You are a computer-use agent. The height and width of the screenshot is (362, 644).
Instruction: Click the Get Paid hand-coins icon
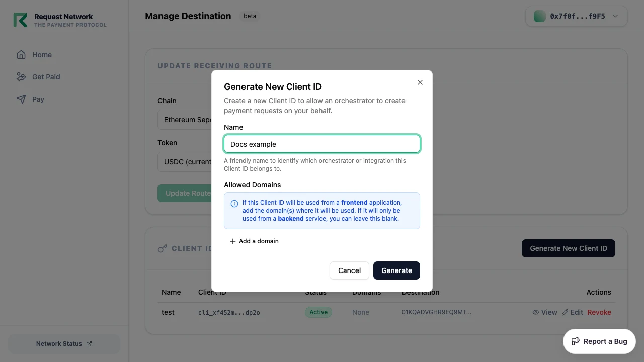click(21, 77)
